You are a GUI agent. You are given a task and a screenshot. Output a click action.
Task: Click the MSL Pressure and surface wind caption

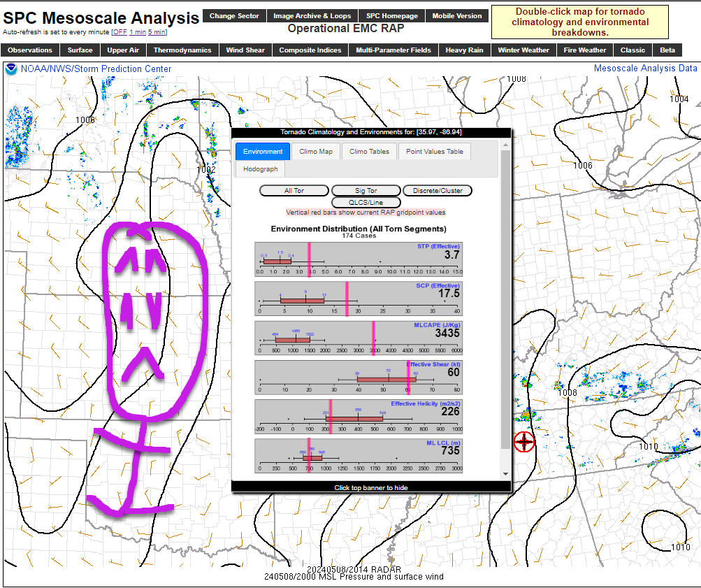point(354,577)
